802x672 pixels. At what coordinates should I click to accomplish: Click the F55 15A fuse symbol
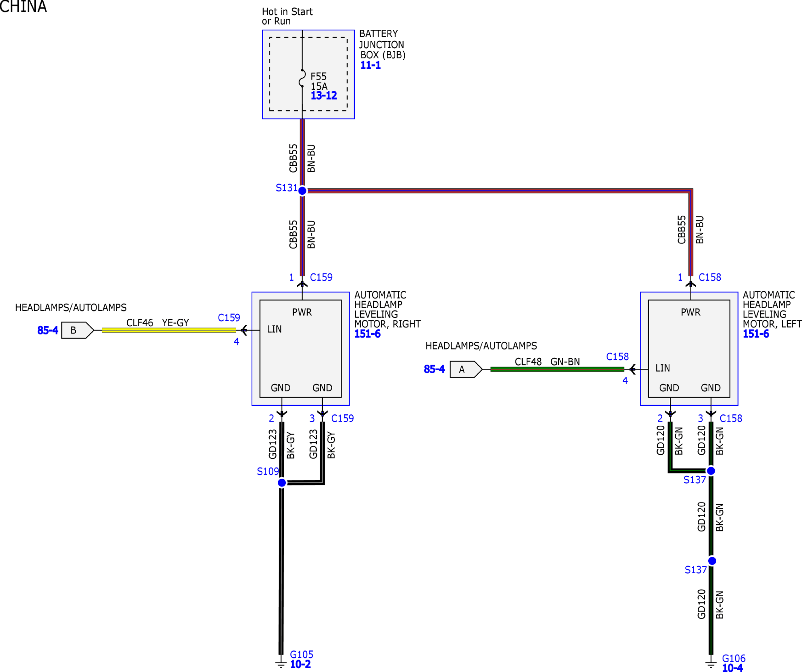pyautogui.click(x=302, y=78)
